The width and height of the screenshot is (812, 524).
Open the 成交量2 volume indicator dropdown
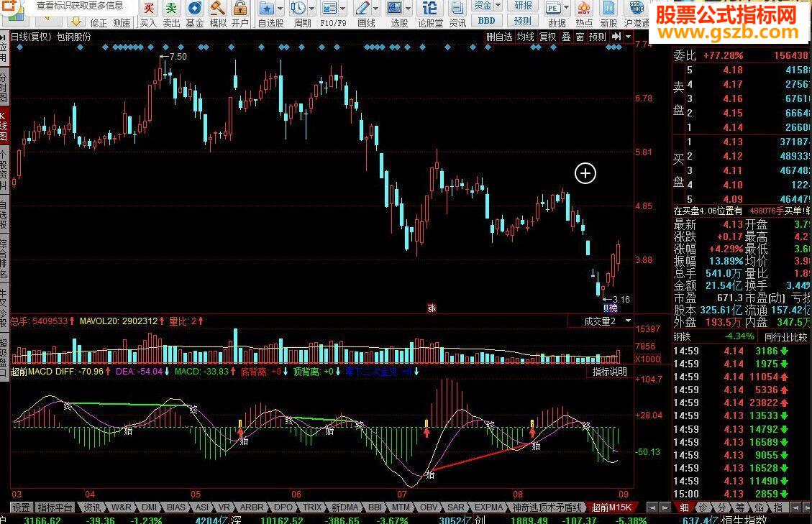tap(628, 321)
